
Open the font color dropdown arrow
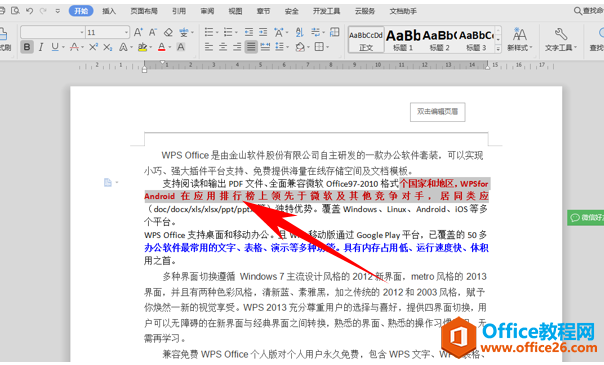[x=169, y=47]
